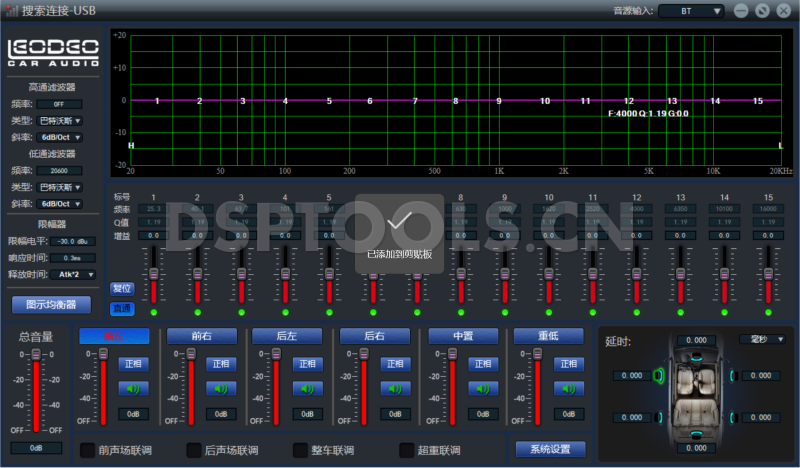Switch to the 后右 channel tab
Viewport: 800px width, 468px height.
pos(375,336)
